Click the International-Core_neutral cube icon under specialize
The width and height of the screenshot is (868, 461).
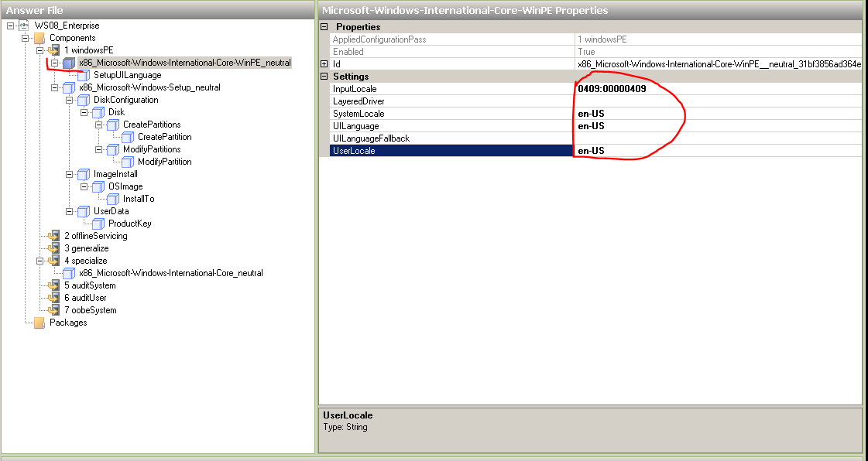pyautogui.click(x=69, y=273)
